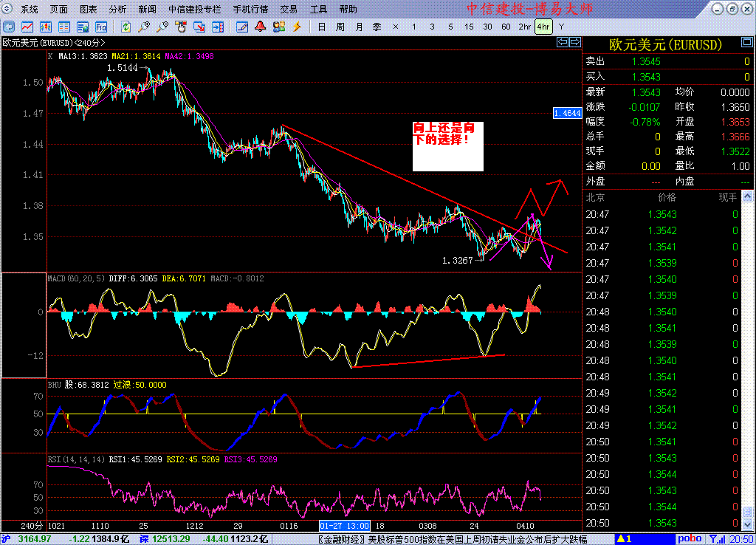Open the 中信建投专栏 menu
The height and width of the screenshot is (545, 756).
coord(195,9)
